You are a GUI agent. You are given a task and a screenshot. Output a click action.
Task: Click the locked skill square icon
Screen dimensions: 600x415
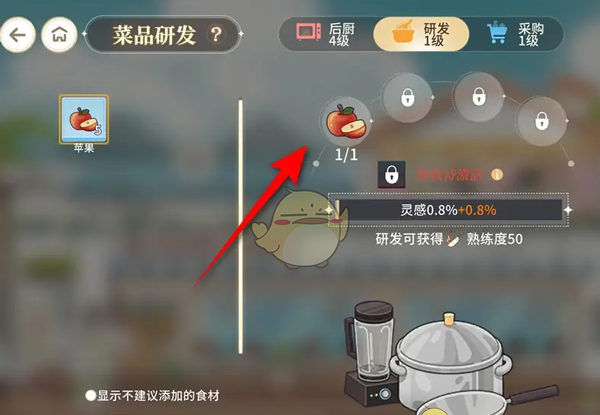click(x=391, y=174)
